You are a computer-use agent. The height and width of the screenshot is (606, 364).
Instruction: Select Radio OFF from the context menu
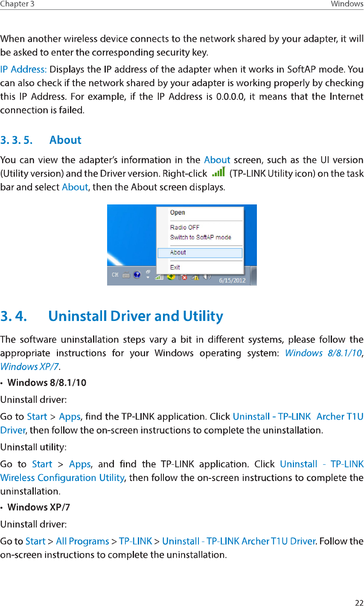(185, 227)
